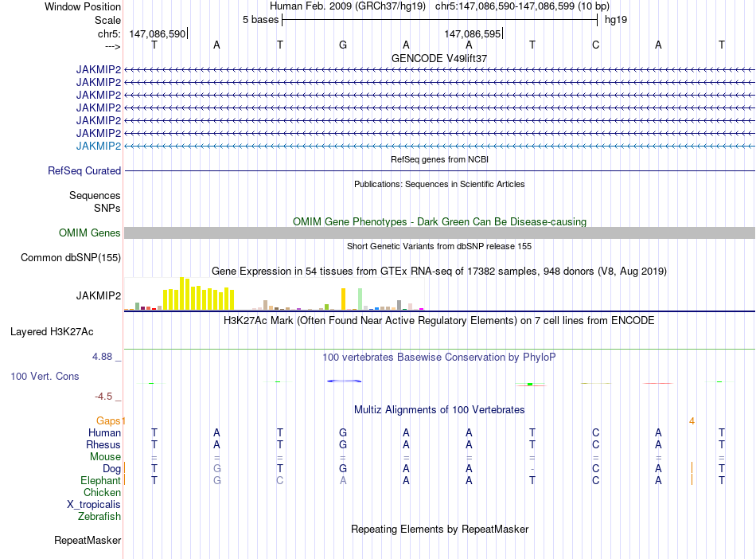756x559 pixels.
Task: Click the 'SNPs' track label
Action: coord(107,208)
